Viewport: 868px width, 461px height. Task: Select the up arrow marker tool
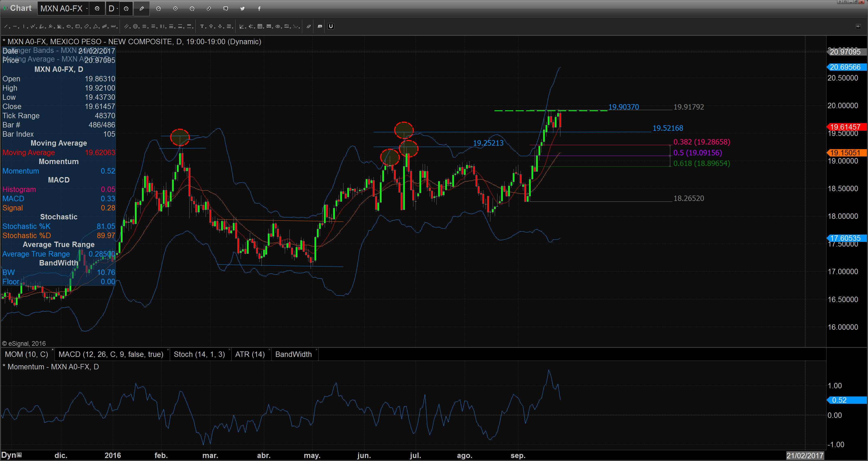point(211,26)
